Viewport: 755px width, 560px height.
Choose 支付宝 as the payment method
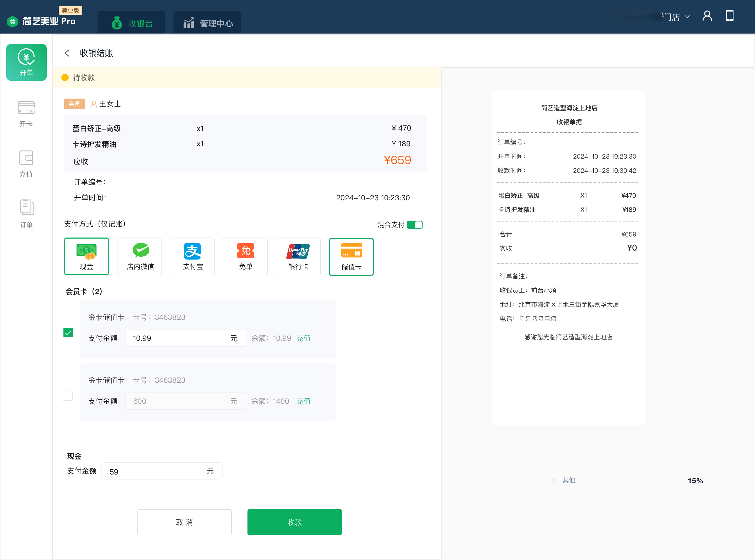(x=192, y=256)
